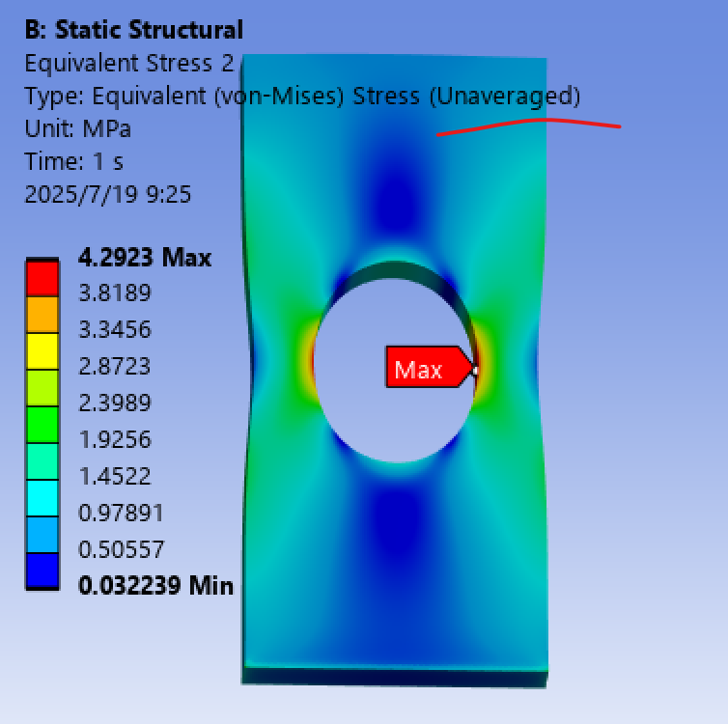Screen dimensions: 728x724
Task: Click the white max-stress probe point marker
Action: point(475,371)
